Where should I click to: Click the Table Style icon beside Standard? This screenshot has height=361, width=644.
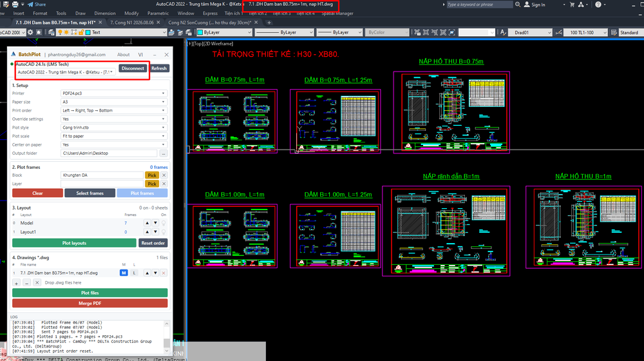pyautogui.click(x=614, y=32)
